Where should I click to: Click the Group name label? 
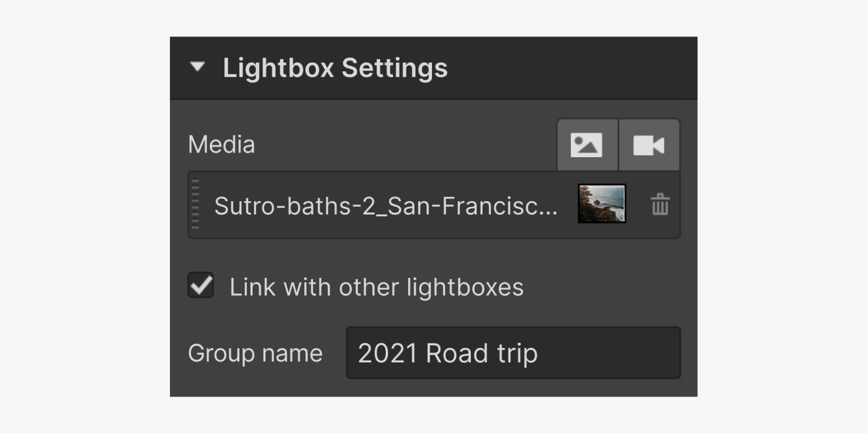[255, 353]
